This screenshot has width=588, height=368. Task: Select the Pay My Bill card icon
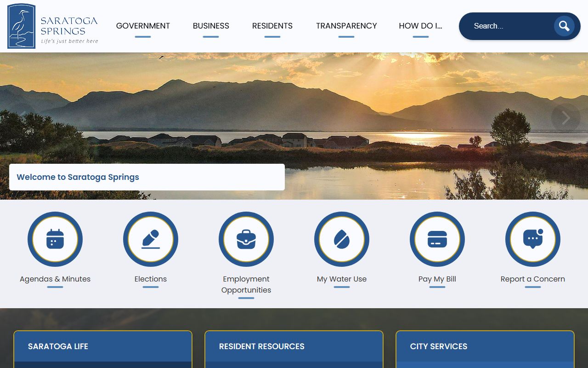click(x=437, y=239)
